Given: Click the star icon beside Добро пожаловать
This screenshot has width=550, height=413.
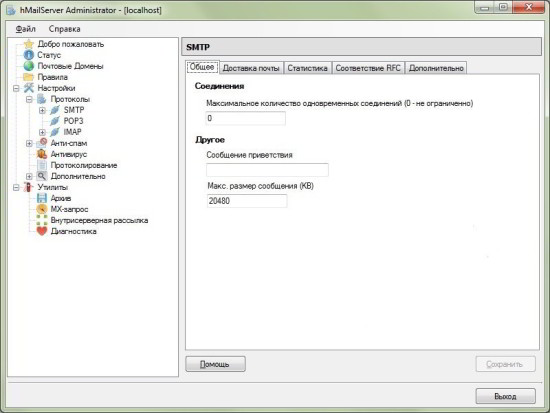Looking at the screenshot, I should tap(29, 44).
